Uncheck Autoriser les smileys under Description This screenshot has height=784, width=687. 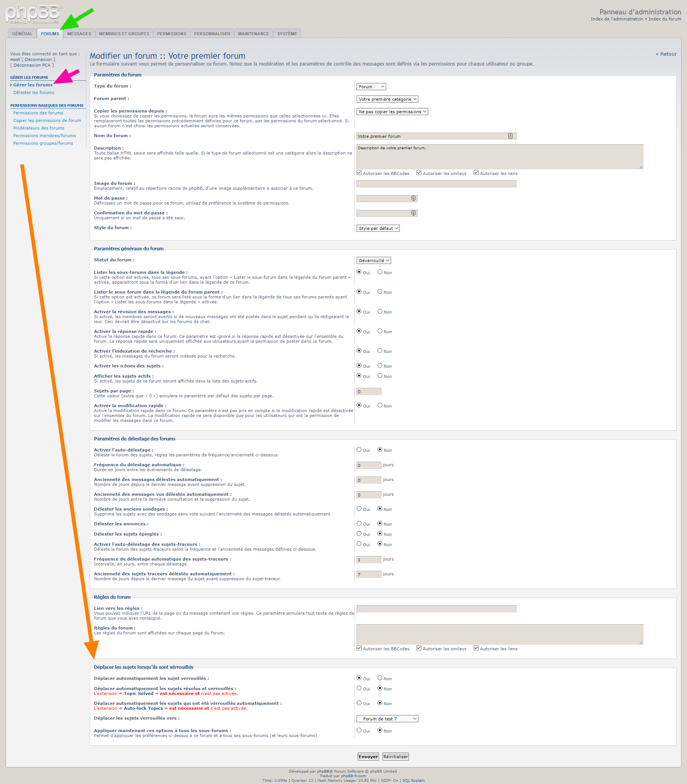point(419,173)
